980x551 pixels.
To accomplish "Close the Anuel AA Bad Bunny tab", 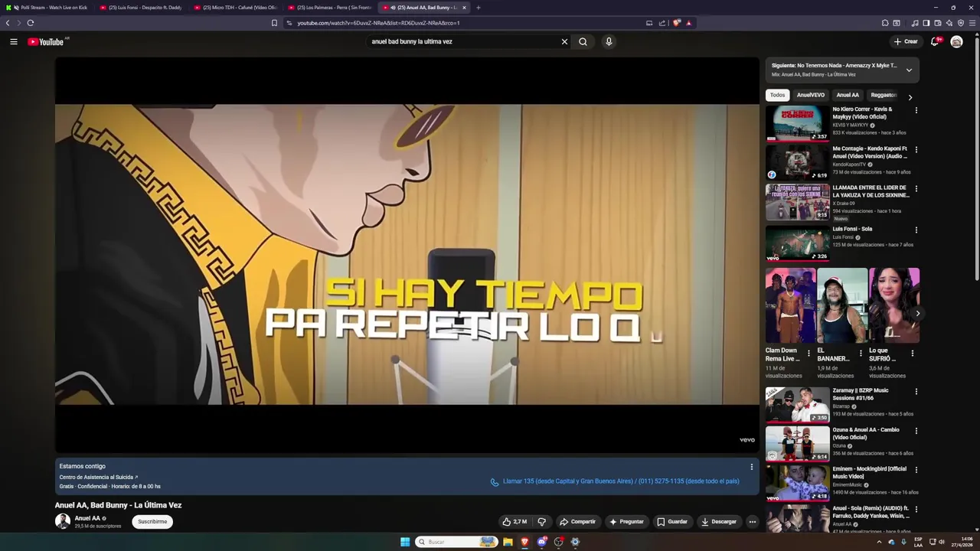I will [464, 8].
